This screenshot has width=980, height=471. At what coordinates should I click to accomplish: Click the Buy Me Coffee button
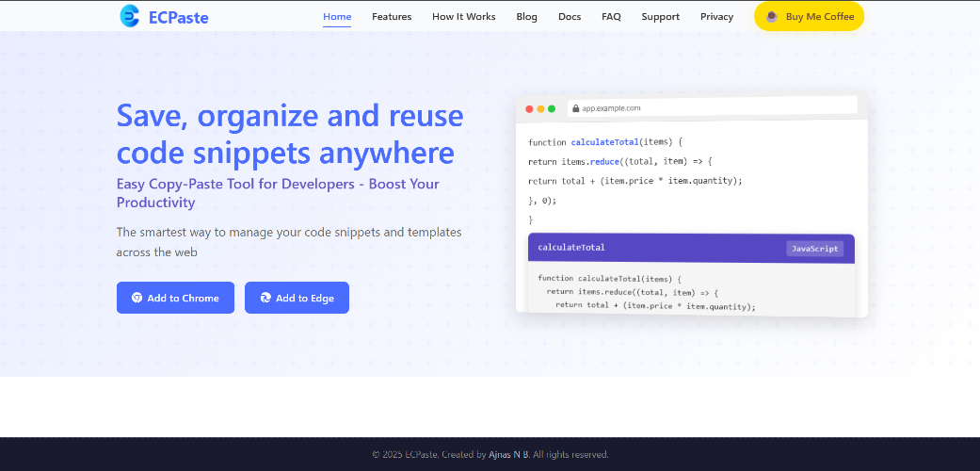click(810, 16)
